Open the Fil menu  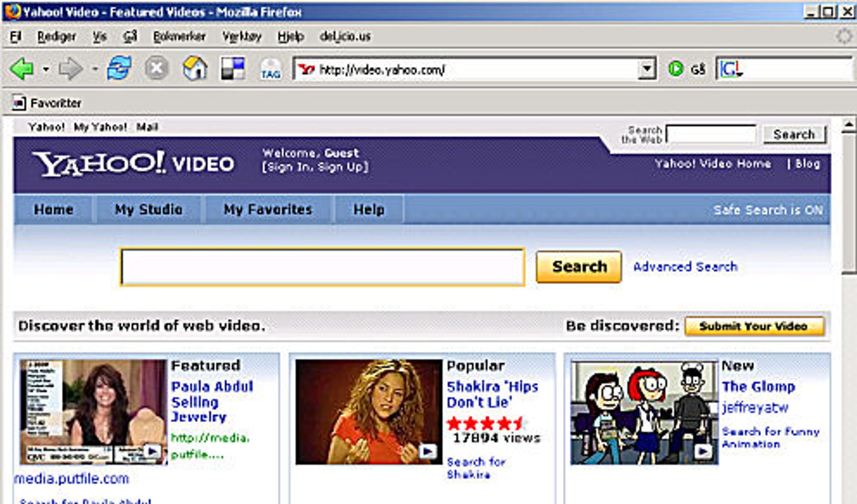point(15,36)
